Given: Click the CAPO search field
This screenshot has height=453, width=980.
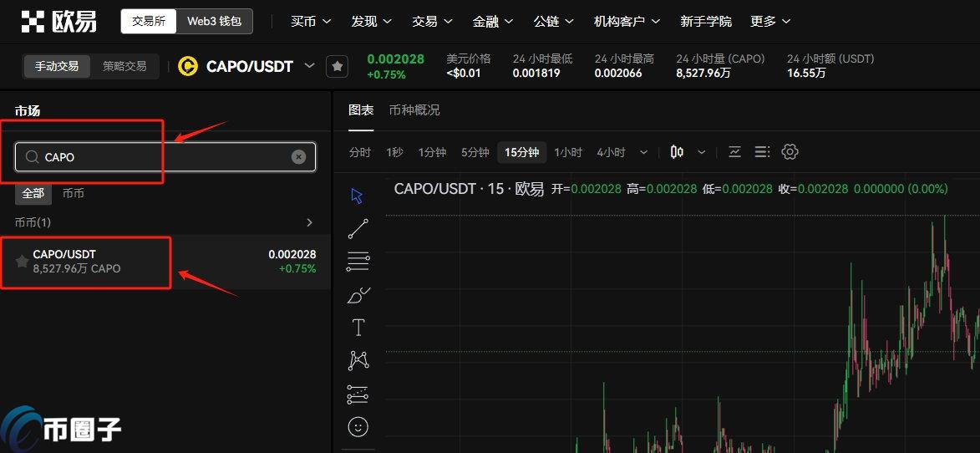Looking at the screenshot, I should [x=165, y=157].
